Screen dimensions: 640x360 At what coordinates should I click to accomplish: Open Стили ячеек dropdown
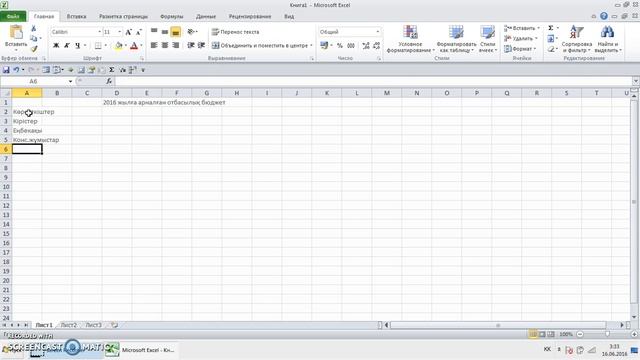click(488, 39)
